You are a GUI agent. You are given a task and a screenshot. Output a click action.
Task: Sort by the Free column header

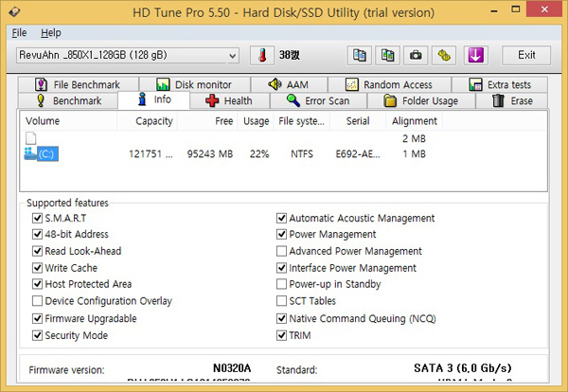(207, 121)
